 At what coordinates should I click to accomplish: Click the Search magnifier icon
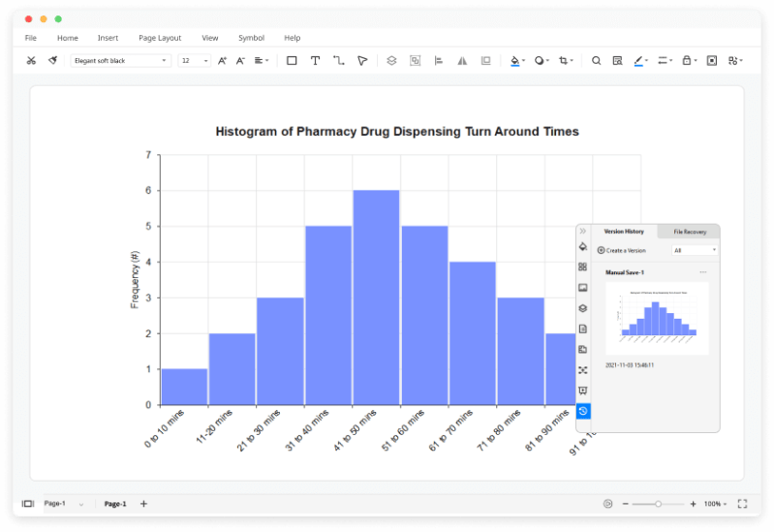pyautogui.click(x=597, y=60)
